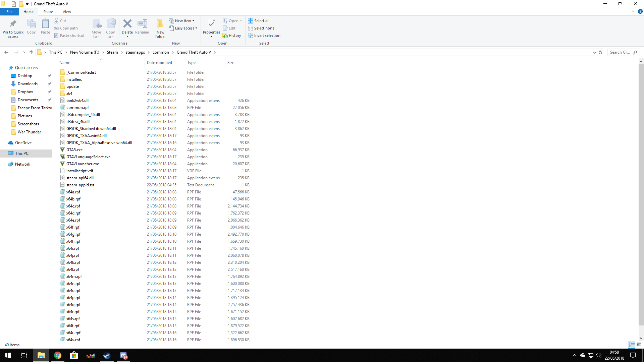
Task: Go back with navigation arrow
Action: [6, 52]
